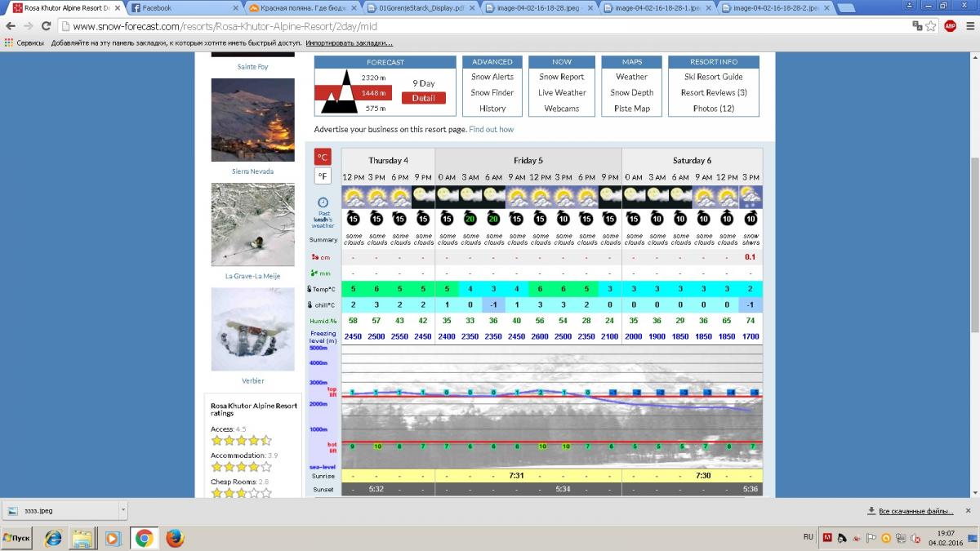Image resolution: width=980 pixels, height=551 pixels.
Task: Switch temperature units to Celsius
Action: (x=323, y=157)
